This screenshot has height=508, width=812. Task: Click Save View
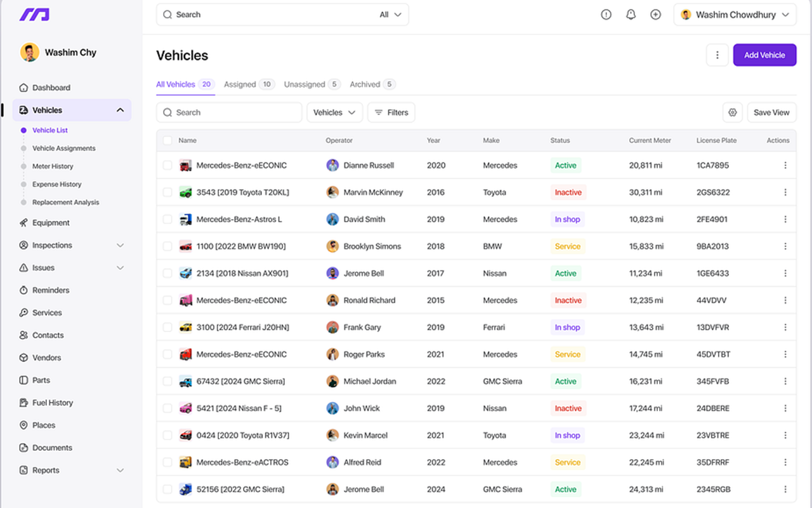pyautogui.click(x=771, y=112)
